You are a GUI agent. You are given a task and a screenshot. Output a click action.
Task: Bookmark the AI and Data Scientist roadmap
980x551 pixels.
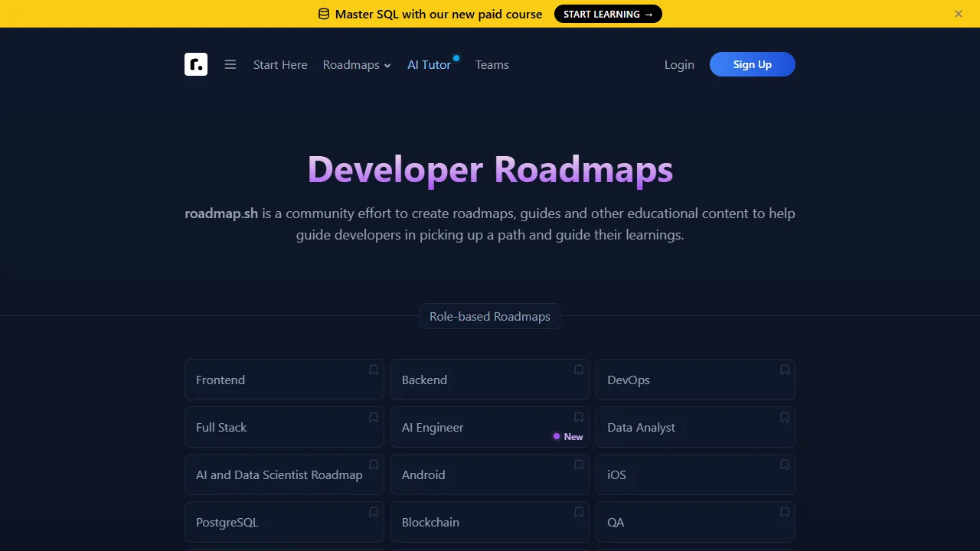pos(374,465)
